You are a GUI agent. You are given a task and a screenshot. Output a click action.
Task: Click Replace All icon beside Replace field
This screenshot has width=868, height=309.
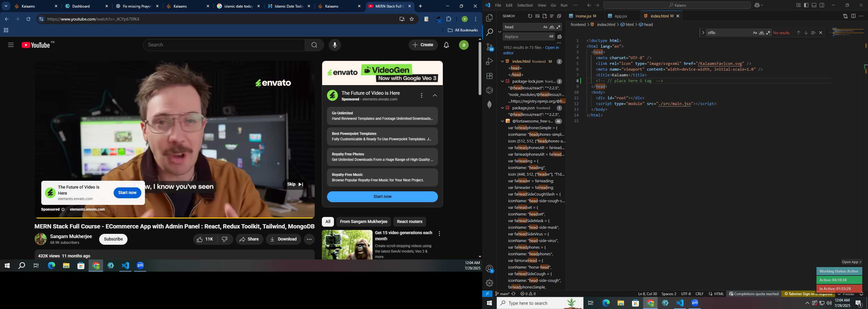[559, 37]
